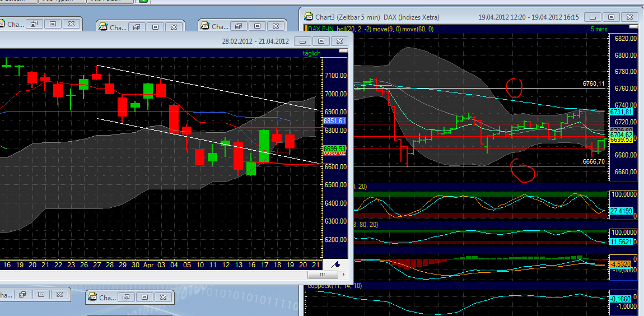This screenshot has height=316, width=644.
Task: Restore the middle minimized chart on top
Action: (137, 27)
